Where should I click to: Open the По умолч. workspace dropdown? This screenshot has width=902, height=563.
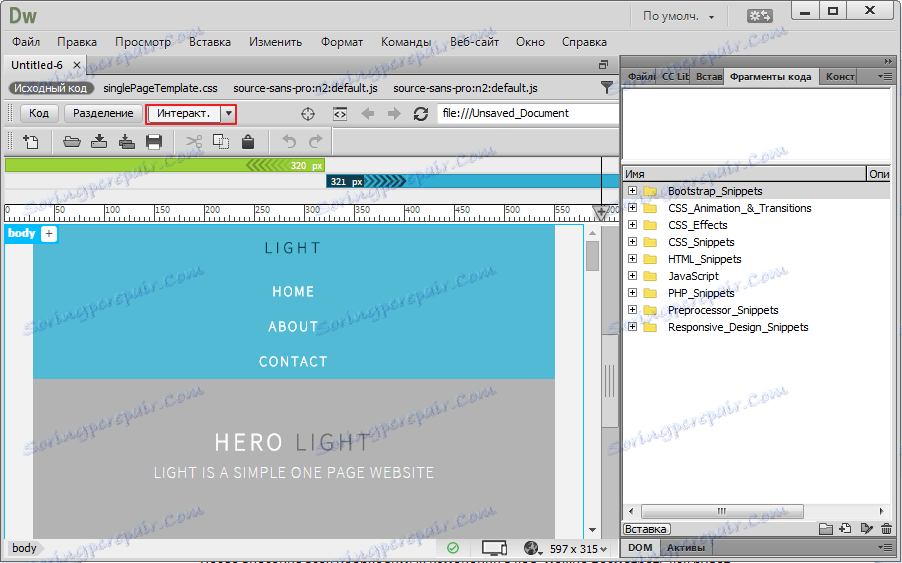point(679,16)
